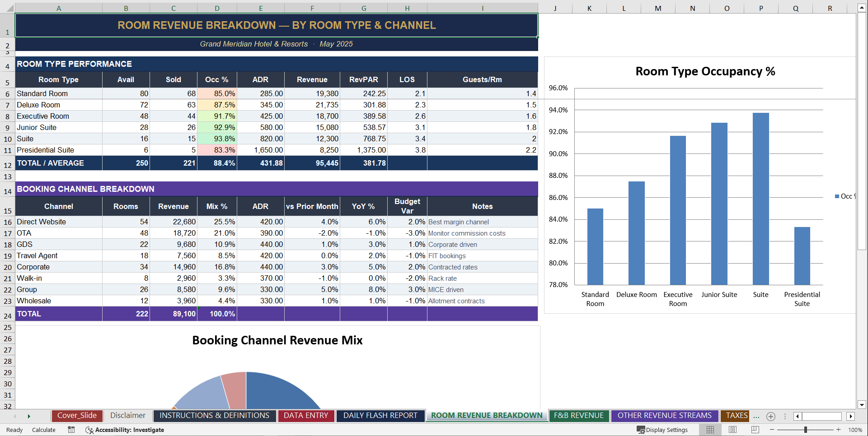Select column I header
Image resolution: width=868 pixels, height=436 pixels.
pyautogui.click(x=483, y=8)
